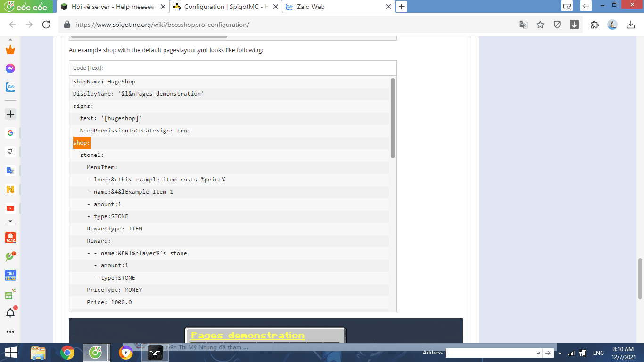Viewport: 644px width, 362px height.
Task: Click the dark download-arrow address bar icon
Action: click(574, 25)
